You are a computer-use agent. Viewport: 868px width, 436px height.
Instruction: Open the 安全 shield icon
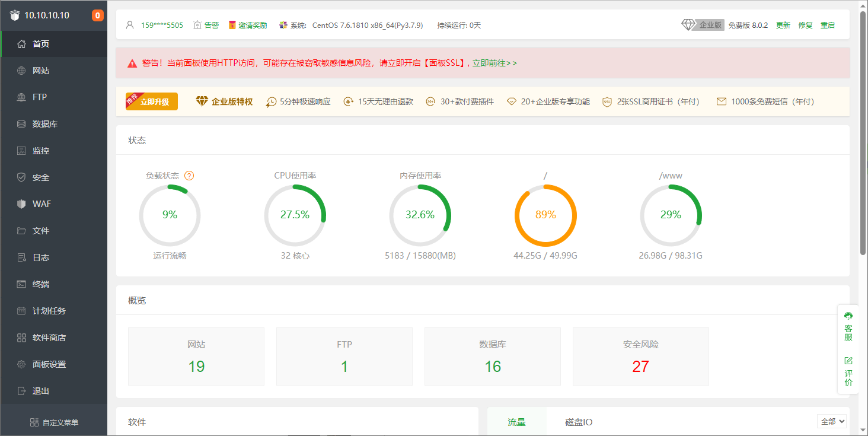pyautogui.click(x=22, y=177)
